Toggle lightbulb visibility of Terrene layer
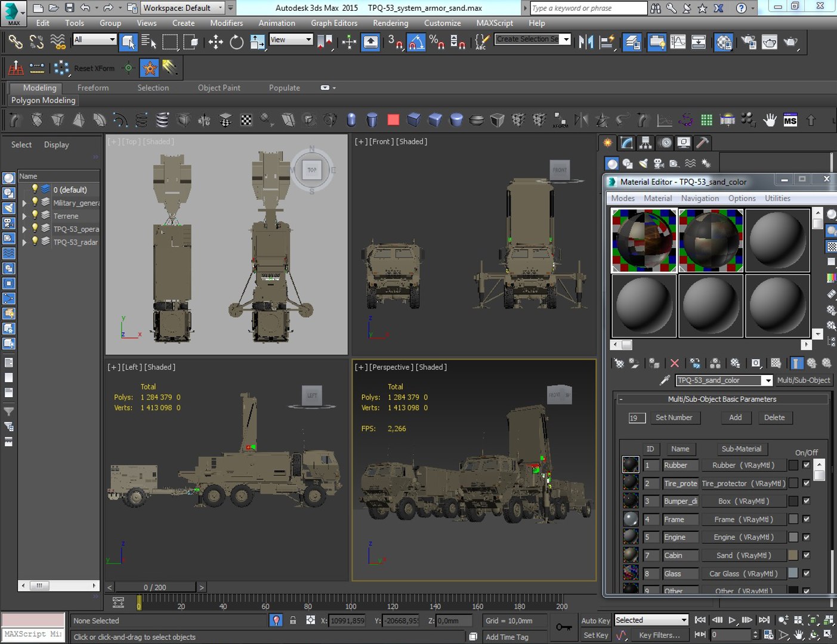 (x=35, y=215)
